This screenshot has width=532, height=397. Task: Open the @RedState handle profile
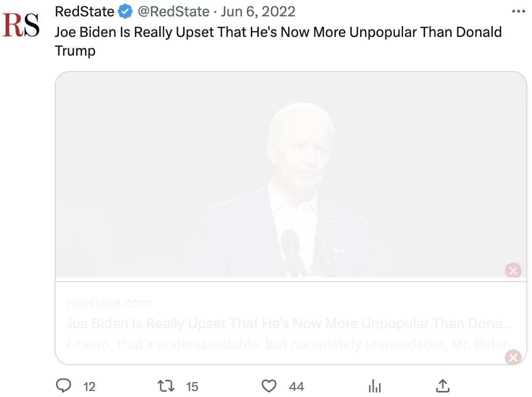point(173,12)
